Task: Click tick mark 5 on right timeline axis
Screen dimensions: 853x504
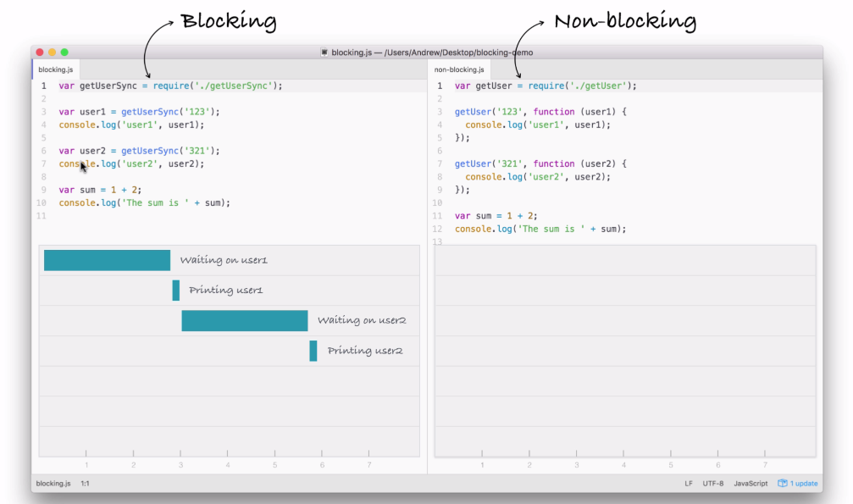Action: tap(671, 454)
